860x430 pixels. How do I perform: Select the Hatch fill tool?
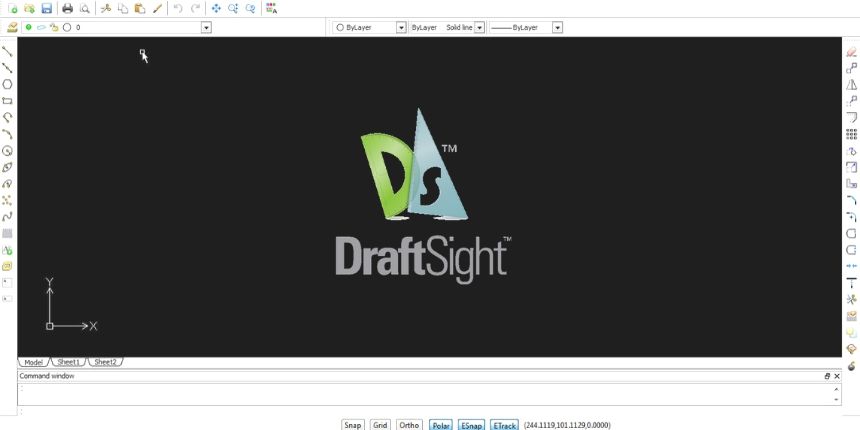click(x=7, y=233)
